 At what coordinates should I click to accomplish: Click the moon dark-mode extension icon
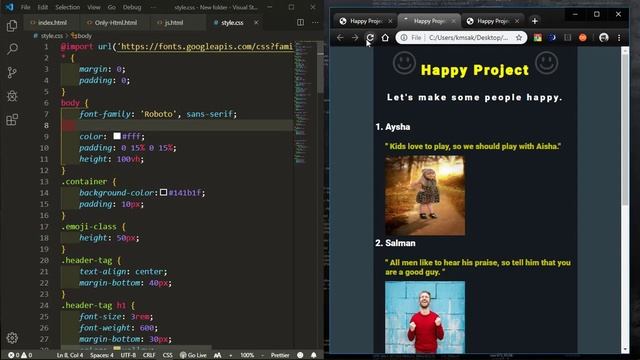tap(552, 38)
